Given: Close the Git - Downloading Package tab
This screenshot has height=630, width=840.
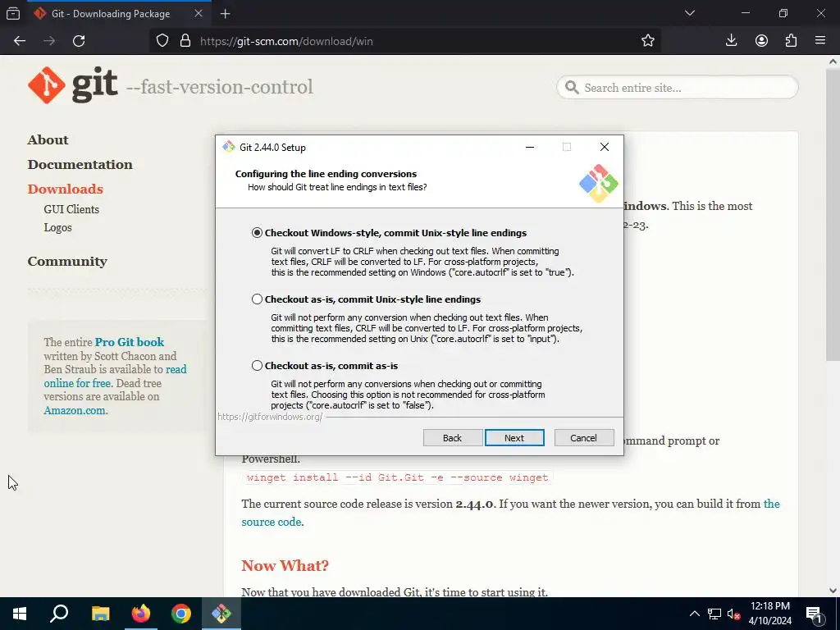Looking at the screenshot, I should coord(199,13).
